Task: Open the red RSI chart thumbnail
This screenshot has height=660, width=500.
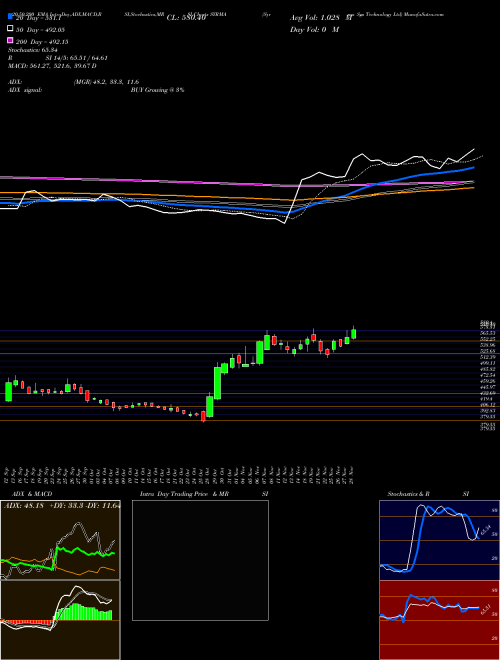Action: pyautogui.click(x=439, y=620)
